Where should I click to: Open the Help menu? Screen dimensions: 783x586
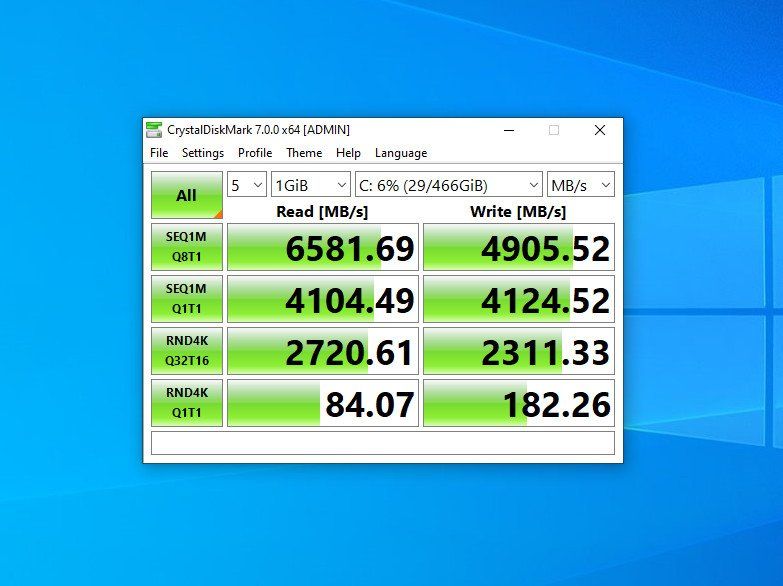coord(348,153)
